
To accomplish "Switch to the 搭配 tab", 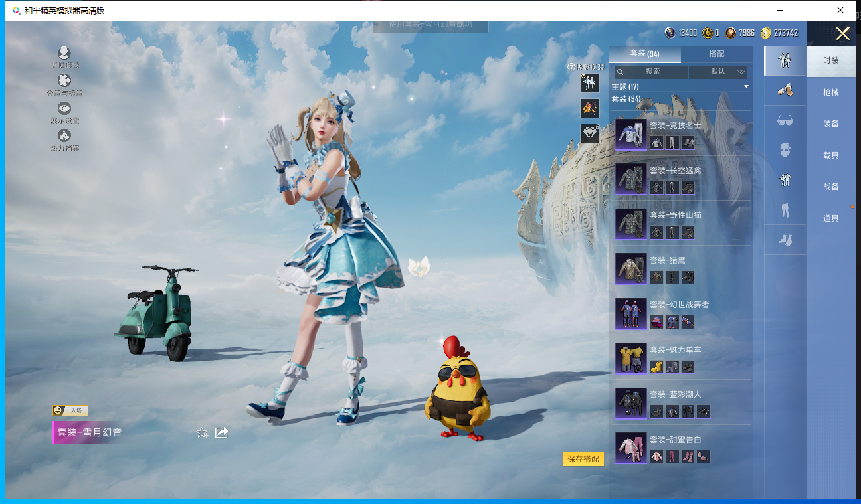I will [x=717, y=54].
